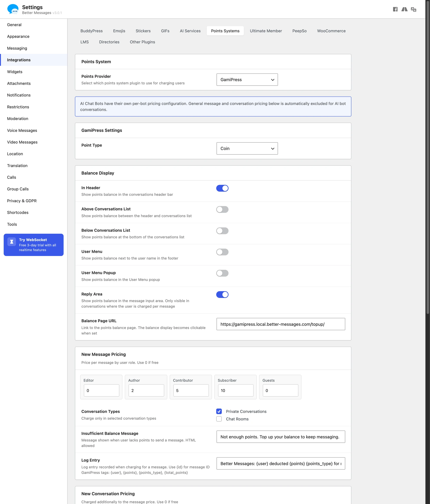The image size is (430, 504).
Task: Open the Directories tab
Action: [x=109, y=42]
